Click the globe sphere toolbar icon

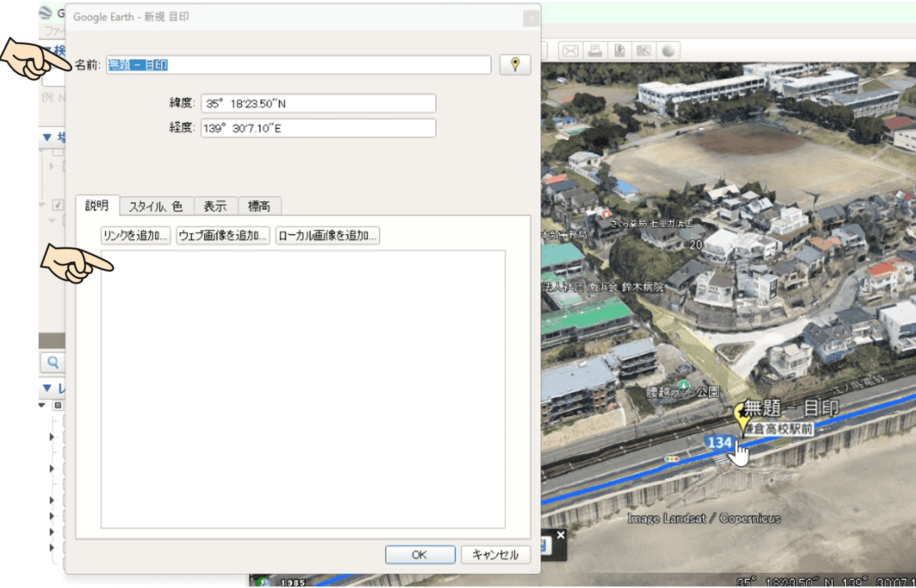pyautogui.click(x=668, y=51)
